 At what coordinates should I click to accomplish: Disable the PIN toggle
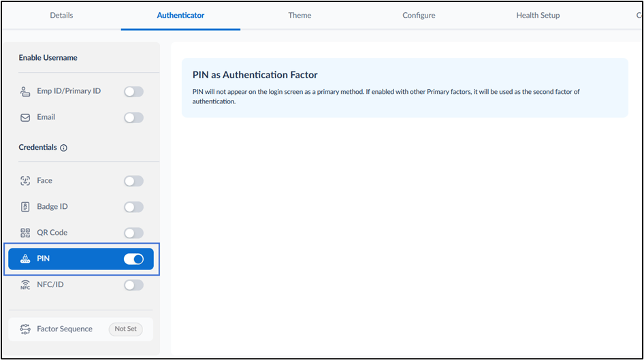(x=133, y=259)
